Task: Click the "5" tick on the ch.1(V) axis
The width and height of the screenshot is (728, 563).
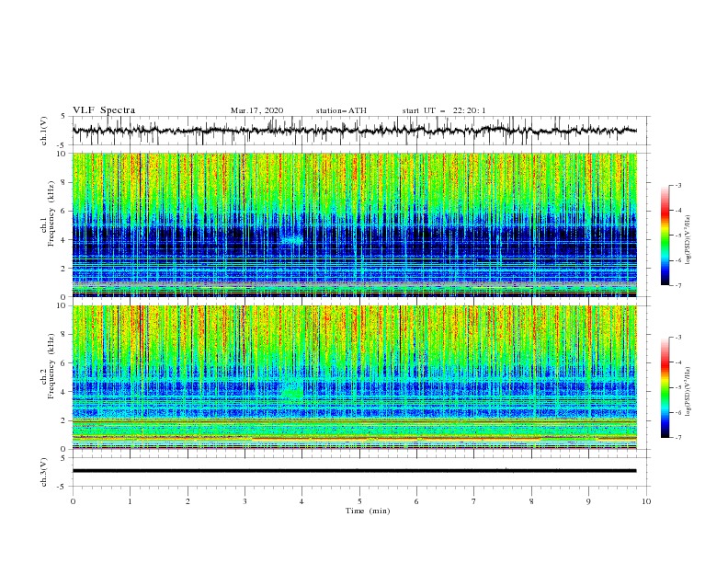Action: tap(63, 117)
